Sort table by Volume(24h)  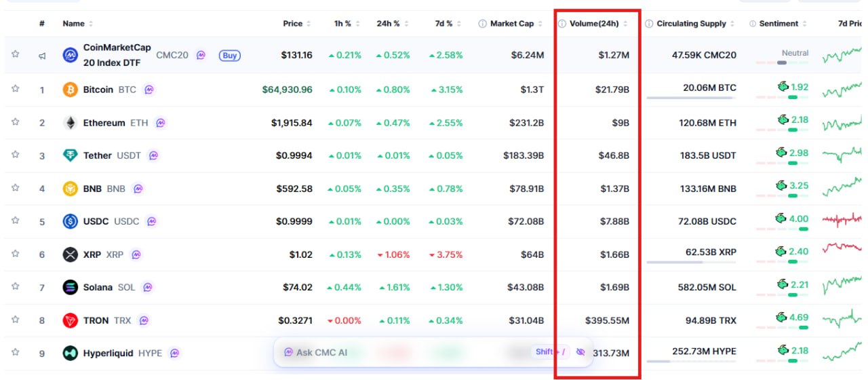click(x=599, y=24)
